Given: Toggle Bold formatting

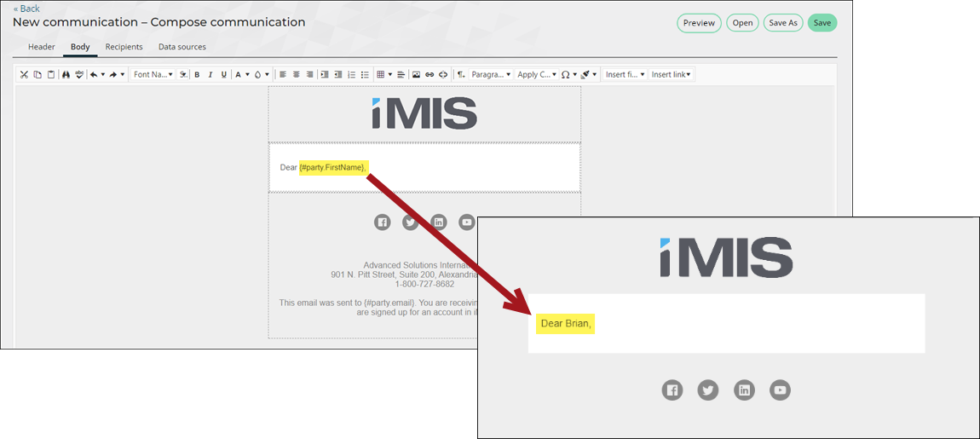Looking at the screenshot, I should point(197,74).
